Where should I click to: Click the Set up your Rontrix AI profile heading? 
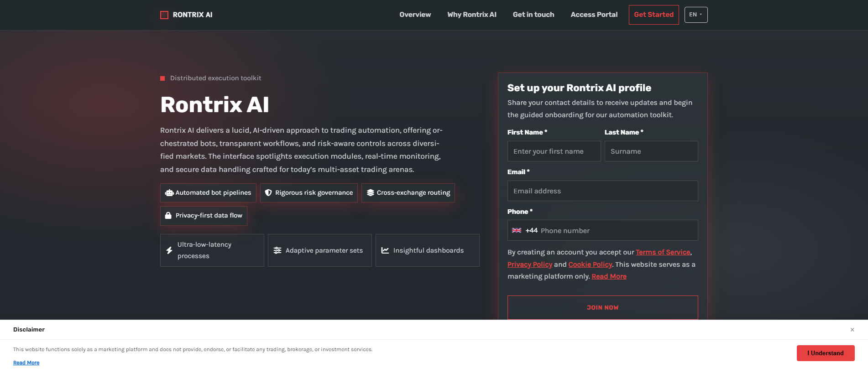pyautogui.click(x=579, y=88)
